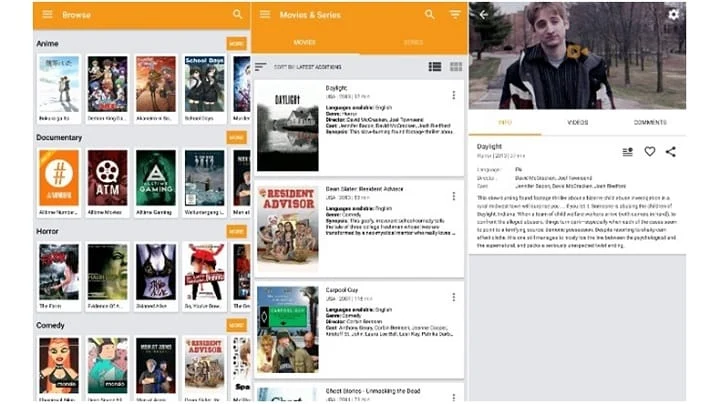
Task: Open the hamburger menu in Browse screen
Action: coord(47,14)
